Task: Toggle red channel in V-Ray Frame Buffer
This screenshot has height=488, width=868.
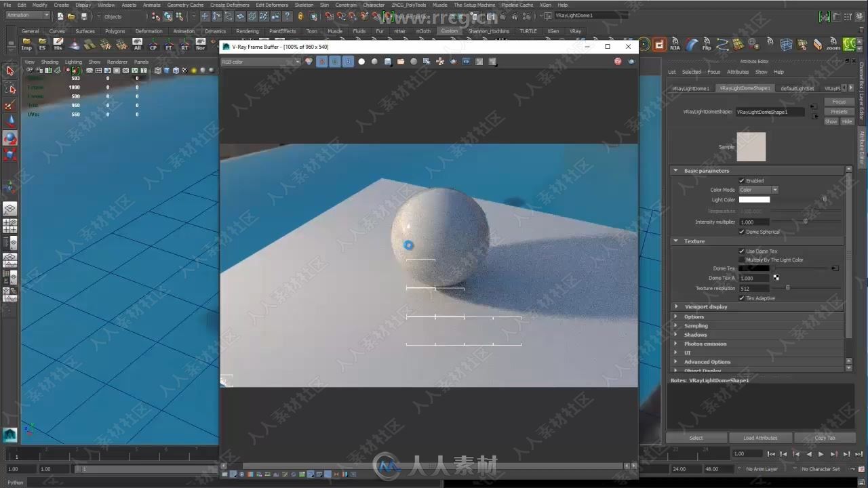Action: click(322, 62)
